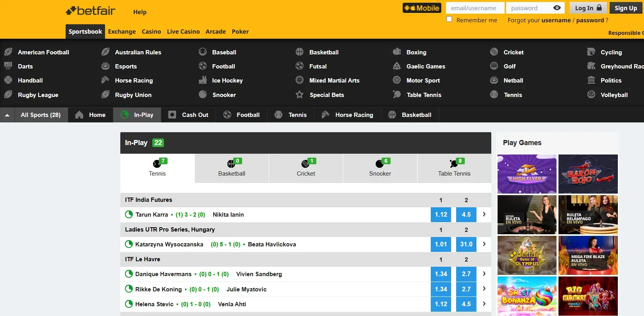Open the Baron Rojo game thumbnail
Image resolution: width=644 pixels, height=316 pixels.
(588, 174)
